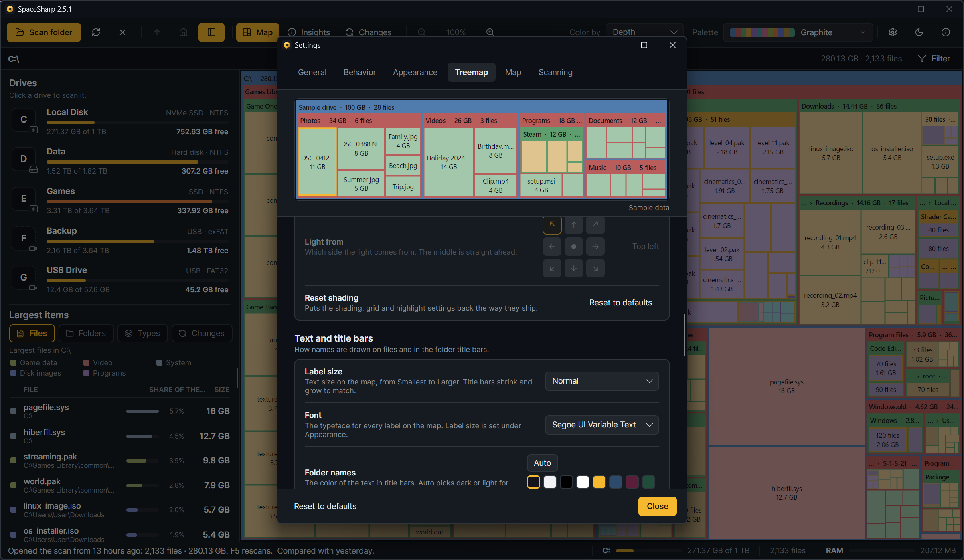The image size is (964, 560).
Task: Click DSC_0412 tile in sample treemap
Action: tap(318, 162)
